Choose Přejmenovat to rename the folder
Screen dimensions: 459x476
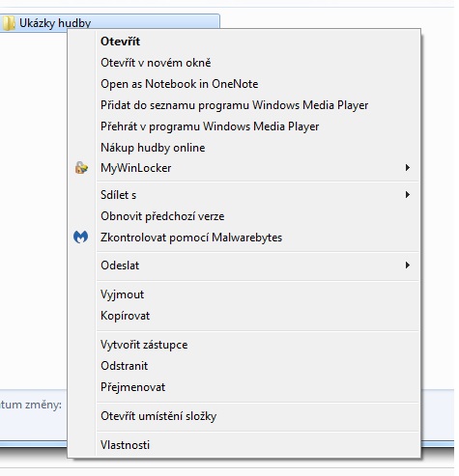244,387
